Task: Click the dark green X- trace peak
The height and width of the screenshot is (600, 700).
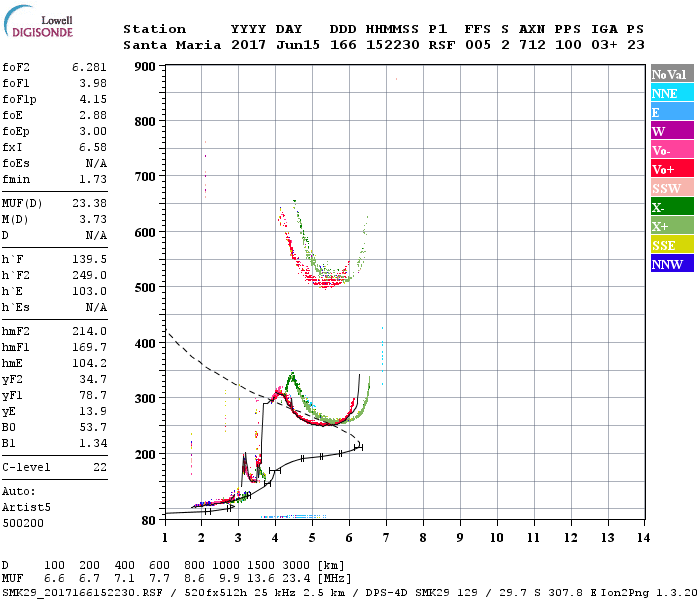Action: point(292,375)
